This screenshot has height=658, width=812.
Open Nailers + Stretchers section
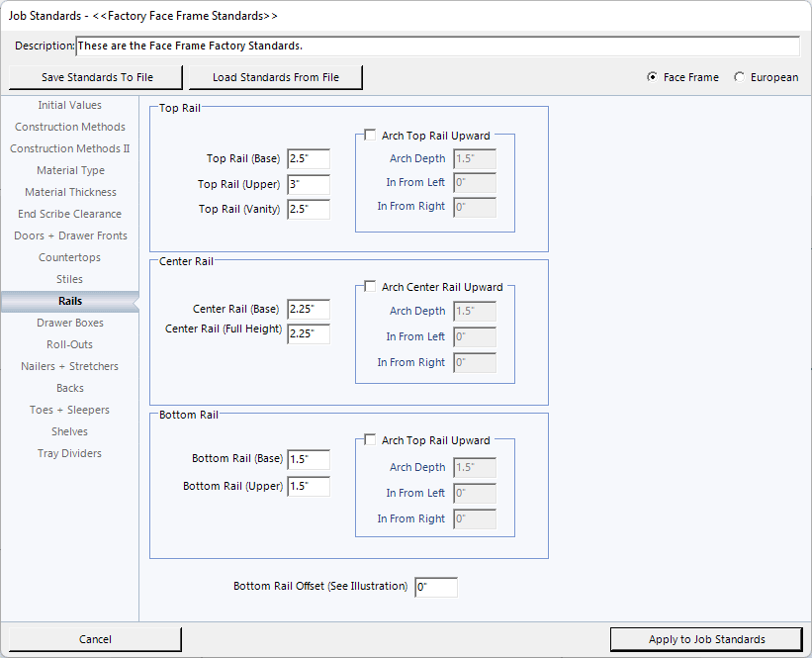tap(69, 366)
